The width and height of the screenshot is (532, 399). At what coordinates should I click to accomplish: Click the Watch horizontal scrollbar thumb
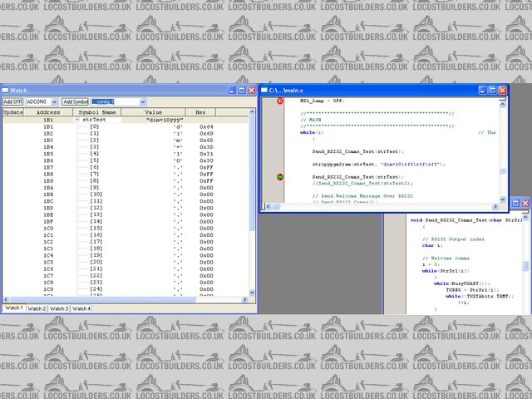[103, 299]
